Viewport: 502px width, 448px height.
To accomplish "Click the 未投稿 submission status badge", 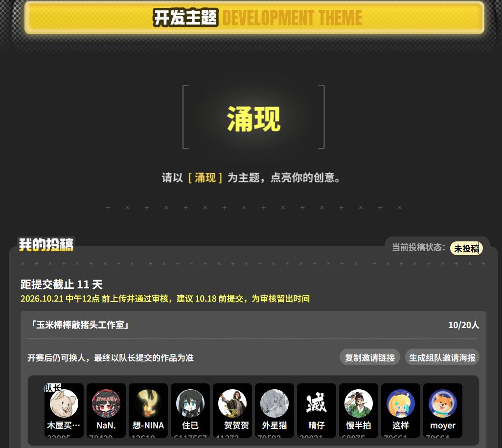I will click(x=466, y=248).
